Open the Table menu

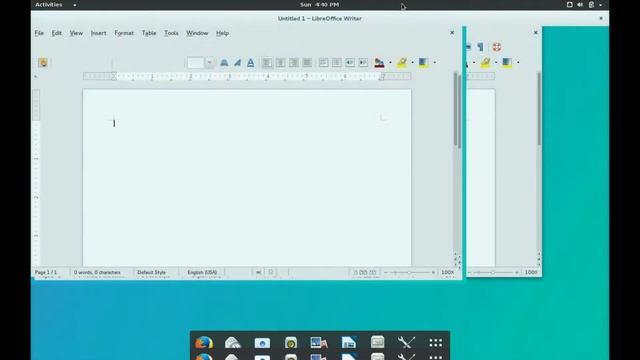pyautogui.click(x=149, y=33)
